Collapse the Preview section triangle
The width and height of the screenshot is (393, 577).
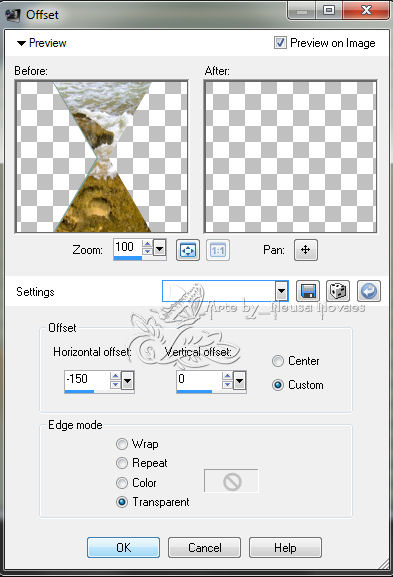(21, 43)
